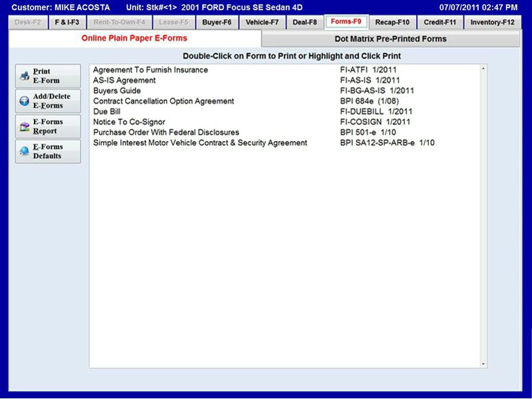Viewport: 532px width, 399px height.
Task: Switch to Dot Matrix Pre-Printed Forms tab
Action: pos(390,39)
